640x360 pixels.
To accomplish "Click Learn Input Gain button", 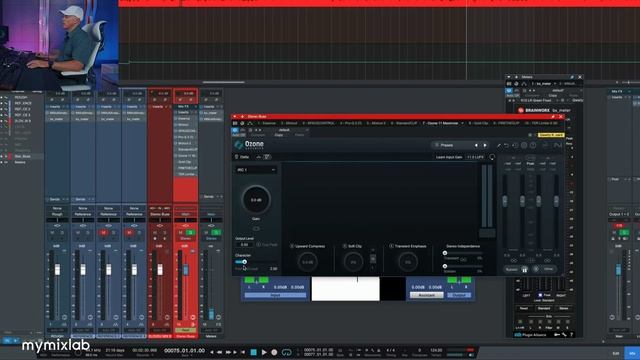I will pos(449,157).
